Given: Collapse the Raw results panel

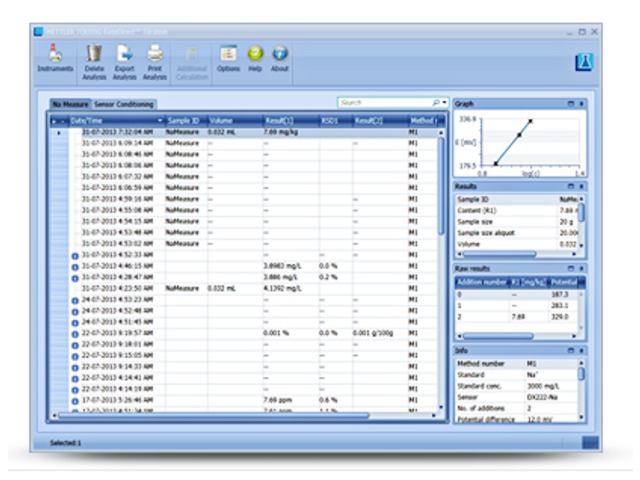Looking at the screenshot, I should tap(572, 269).
